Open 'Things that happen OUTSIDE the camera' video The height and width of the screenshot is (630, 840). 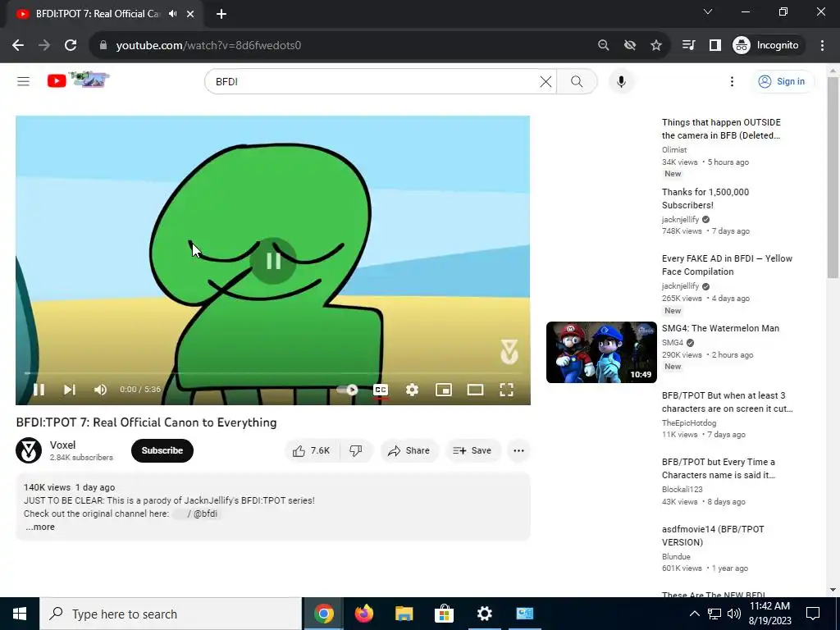(x=721, y=129)
